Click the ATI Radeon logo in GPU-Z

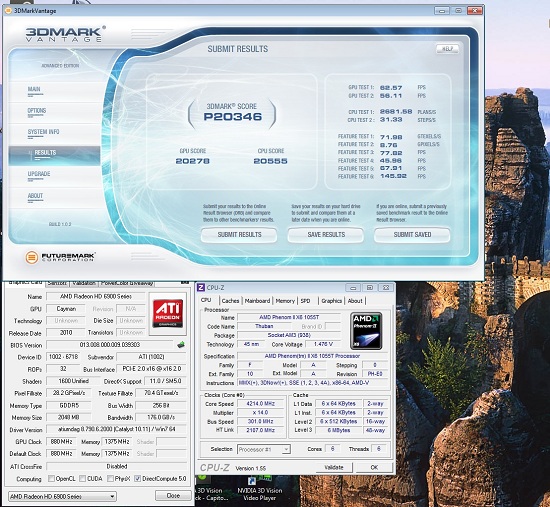click(168, 313)
